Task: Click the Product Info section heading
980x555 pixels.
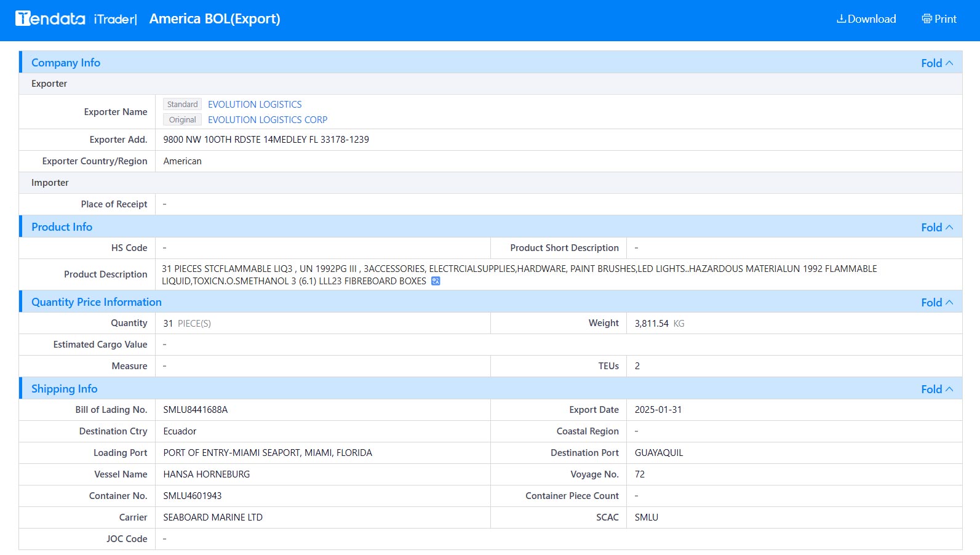Action: click(x=62, y=227)
